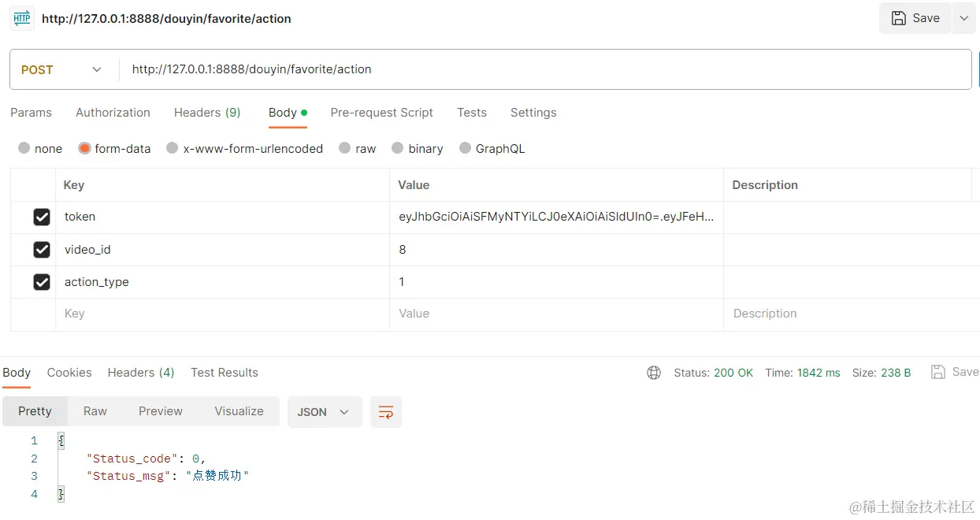Click the request URL input field
This screenshot has width=980, height=520.
[544, 69]
